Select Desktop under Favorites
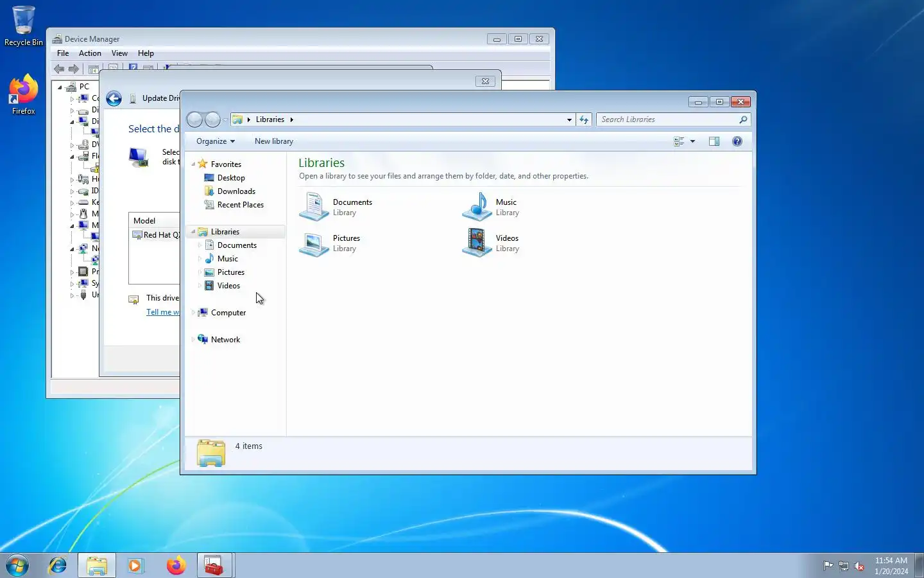 (x=231, y=178)
